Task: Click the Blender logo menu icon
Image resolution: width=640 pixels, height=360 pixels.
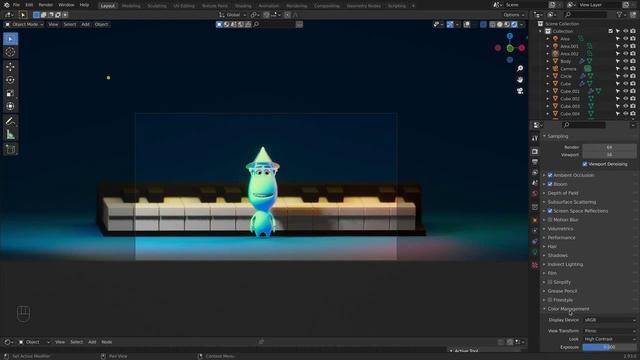Action: click(7, 5)
